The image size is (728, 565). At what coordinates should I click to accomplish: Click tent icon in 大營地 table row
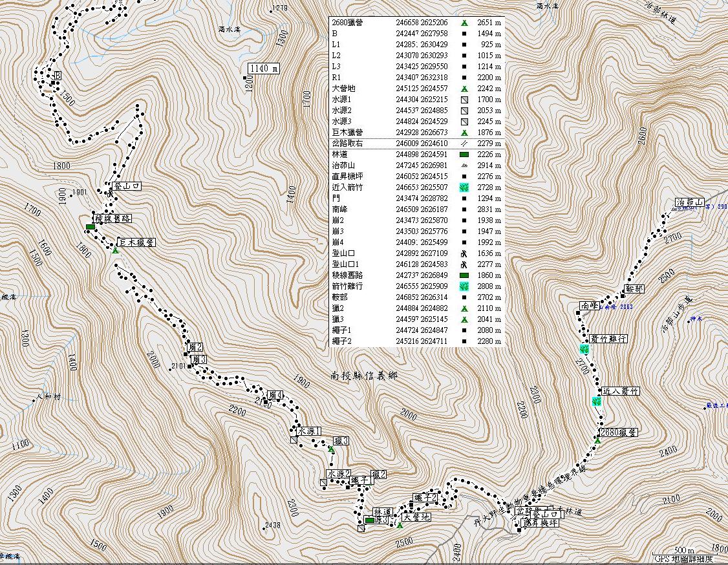click(464, 89)
